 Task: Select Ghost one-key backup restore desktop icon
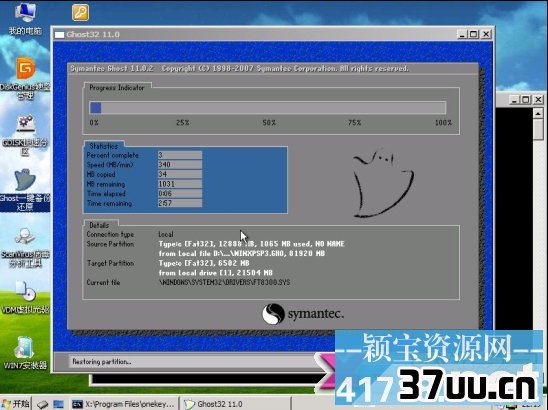25,190
